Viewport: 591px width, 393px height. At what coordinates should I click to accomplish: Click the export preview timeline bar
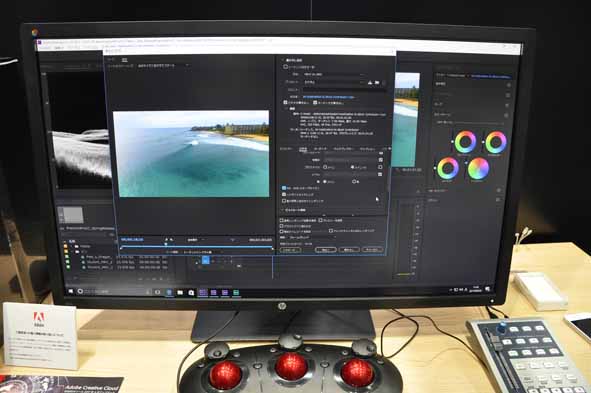(196, 246)
